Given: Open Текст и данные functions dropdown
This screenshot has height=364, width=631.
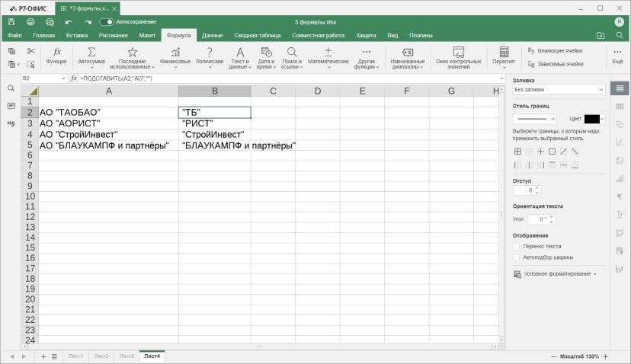Looking at the screenshot, I should (240, 58).
